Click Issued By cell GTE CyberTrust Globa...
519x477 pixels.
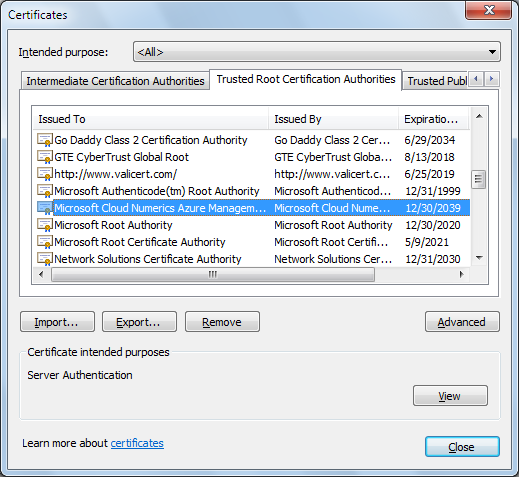point(333,157)
